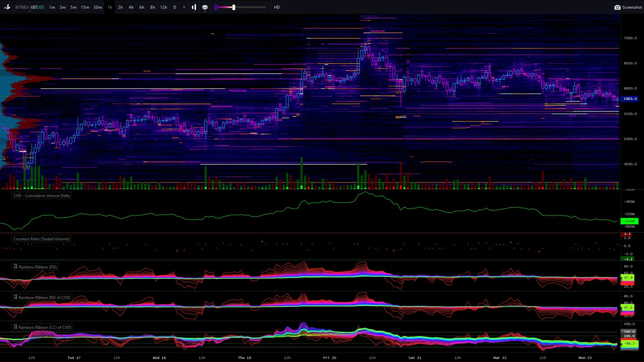Open the D daily timeframe option
This screenshot has height=362, width=644.
pyautogui.click(x=174, y=7)
